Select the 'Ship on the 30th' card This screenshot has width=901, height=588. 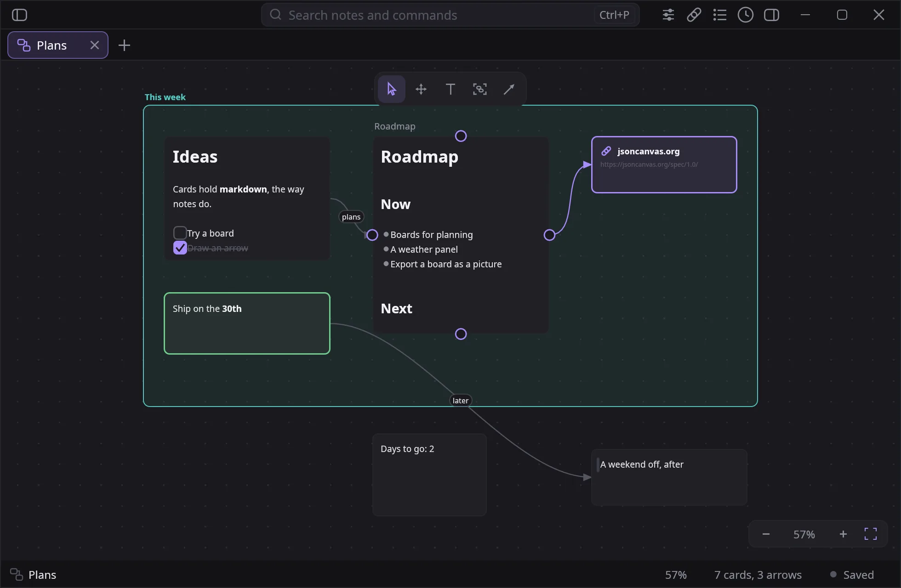(x=247, y=323)
